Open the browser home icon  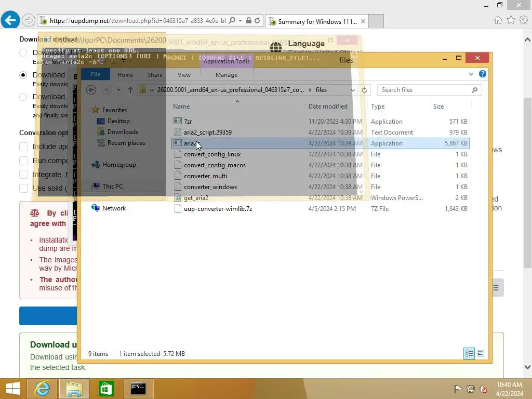pyautogui.click(x=498, y=20)
